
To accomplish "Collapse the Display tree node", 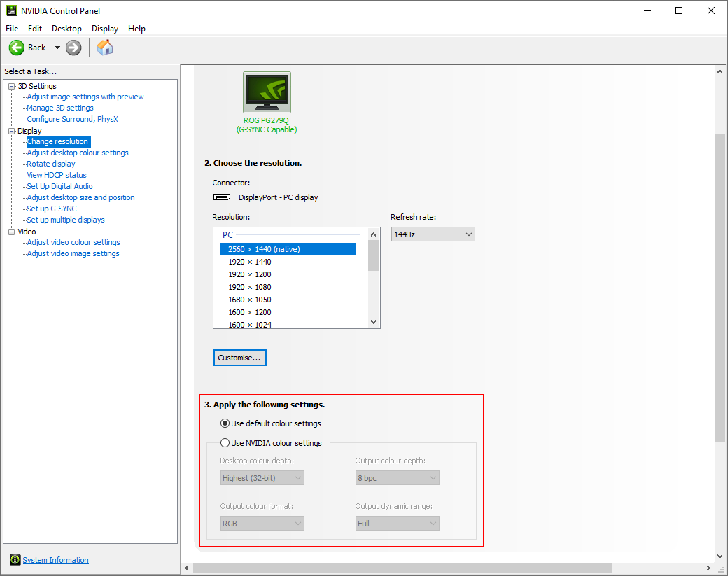I will 12,131.
